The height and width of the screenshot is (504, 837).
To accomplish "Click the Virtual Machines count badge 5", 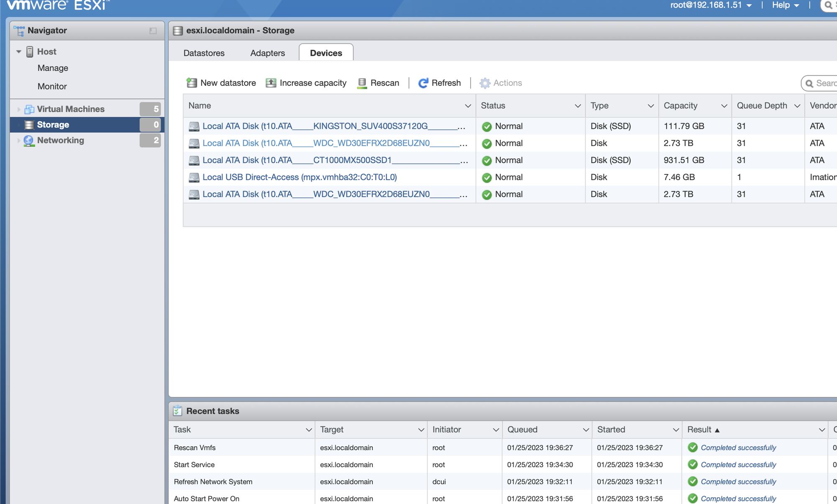I will (x=150, y=109).
